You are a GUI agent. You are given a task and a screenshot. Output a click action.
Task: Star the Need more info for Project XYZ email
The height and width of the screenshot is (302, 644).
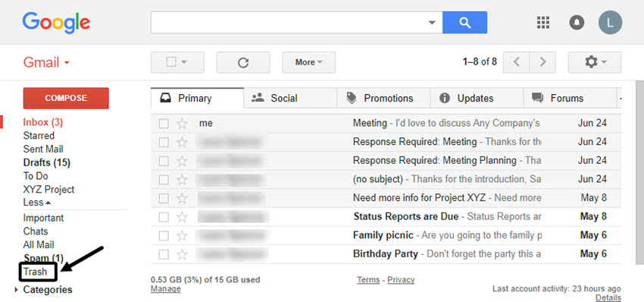coord(182,198)
